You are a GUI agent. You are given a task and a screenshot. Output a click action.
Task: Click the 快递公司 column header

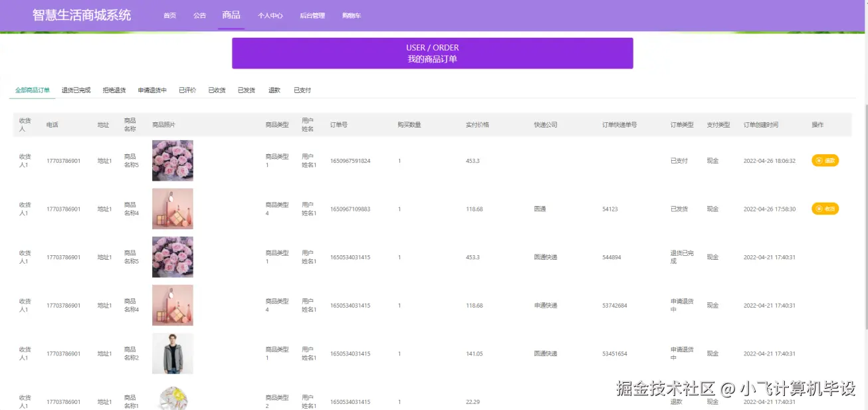(546, 125)
